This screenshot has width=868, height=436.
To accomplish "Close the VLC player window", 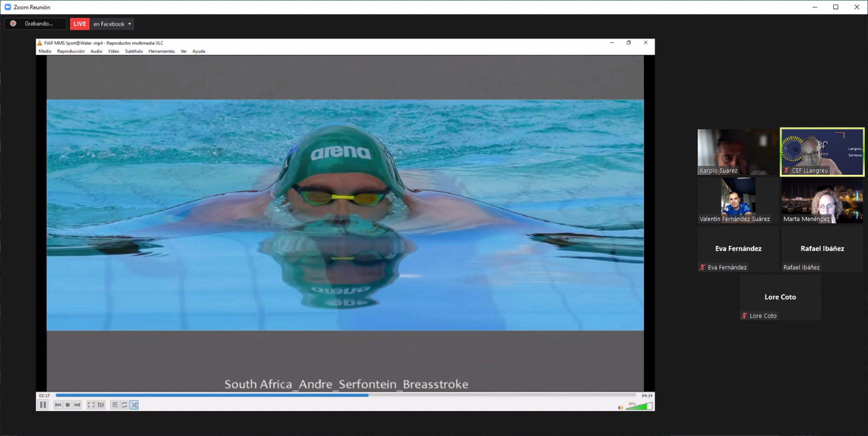I will [646, 43].
